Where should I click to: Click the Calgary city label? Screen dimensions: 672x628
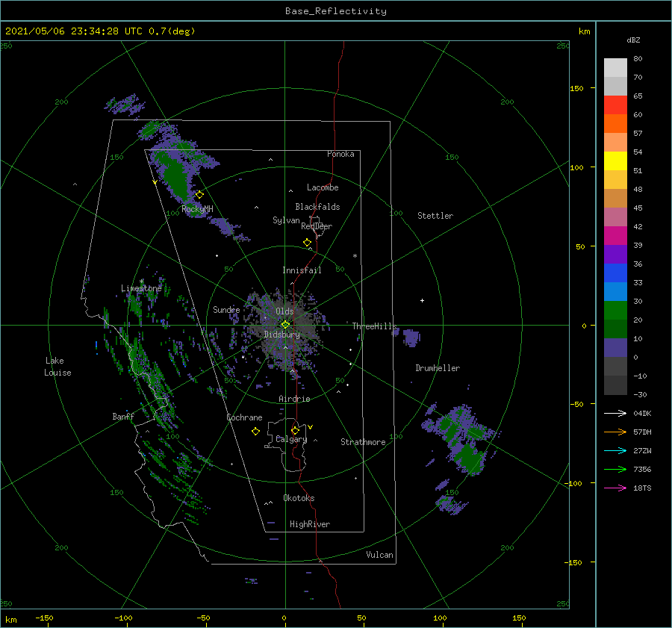pyautogui.click(x=291, y=439)
